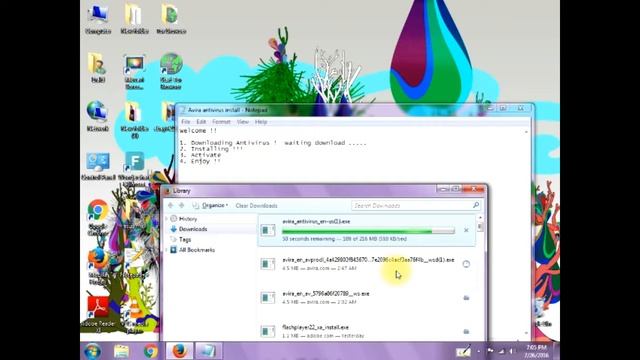The height and width of the screenshot is (360, 640).
Task: Click the Notepad text line 'welcome !!'
Action: click(198, 131)
